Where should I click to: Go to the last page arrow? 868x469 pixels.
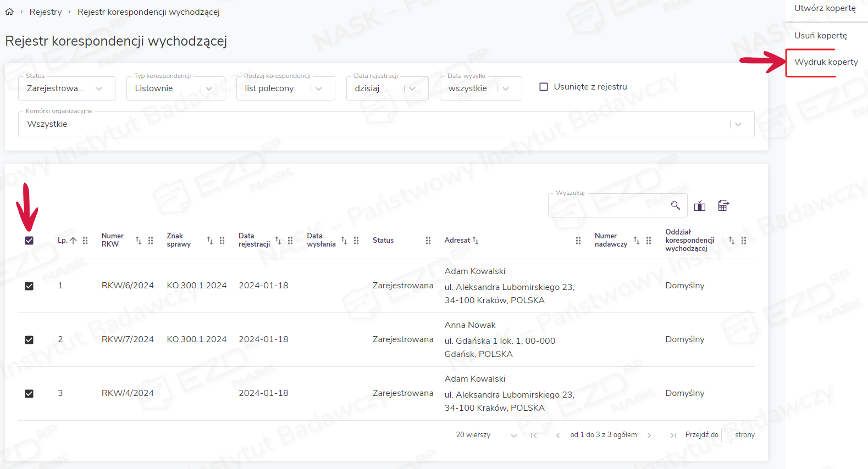tap(673, 435)
